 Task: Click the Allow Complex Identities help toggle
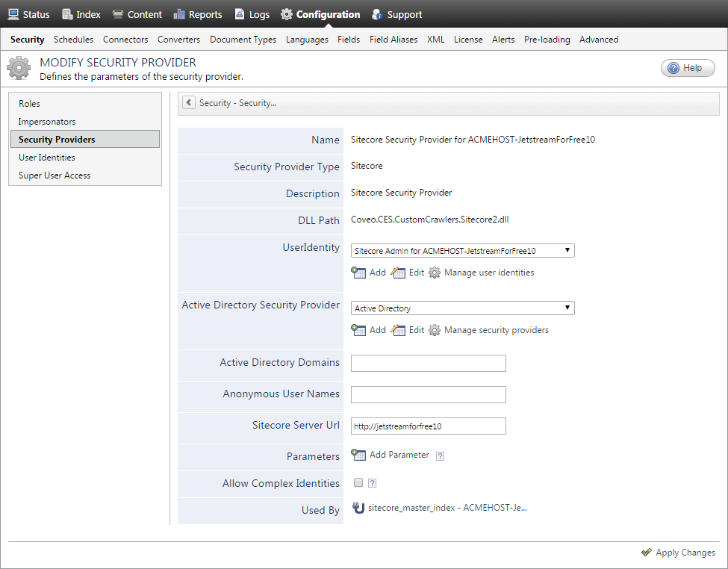click(372, 482)
